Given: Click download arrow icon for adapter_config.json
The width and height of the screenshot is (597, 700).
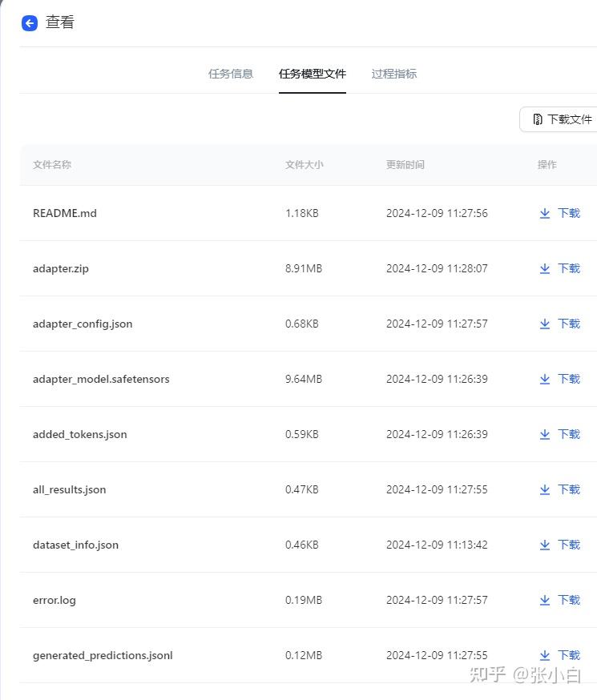Looking at the screenshot, I should 545,324.
